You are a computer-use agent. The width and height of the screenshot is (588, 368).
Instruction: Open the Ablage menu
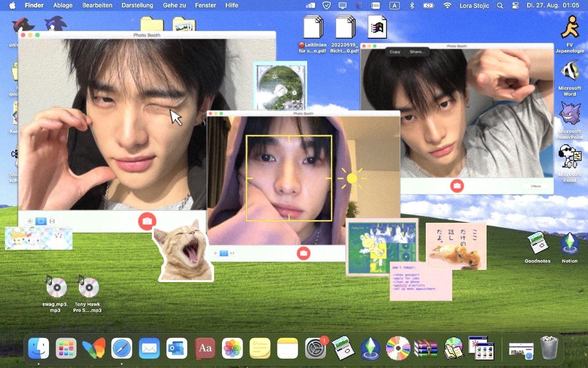(x=62, y=5)
